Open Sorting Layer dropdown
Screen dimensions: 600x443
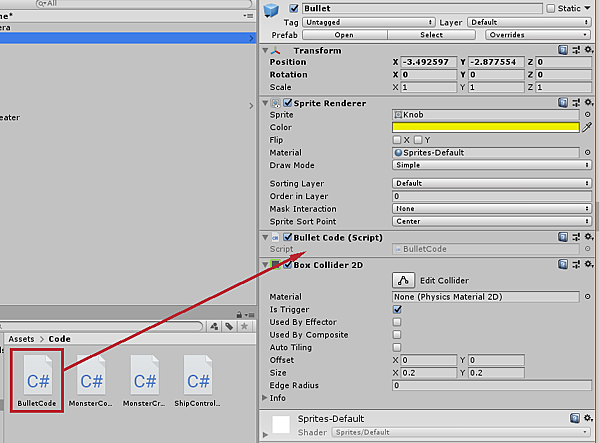492,183
